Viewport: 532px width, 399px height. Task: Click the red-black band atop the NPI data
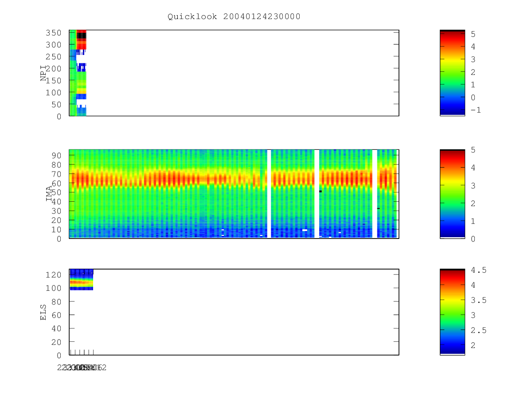pyautogui.click(x=81, y=39)
